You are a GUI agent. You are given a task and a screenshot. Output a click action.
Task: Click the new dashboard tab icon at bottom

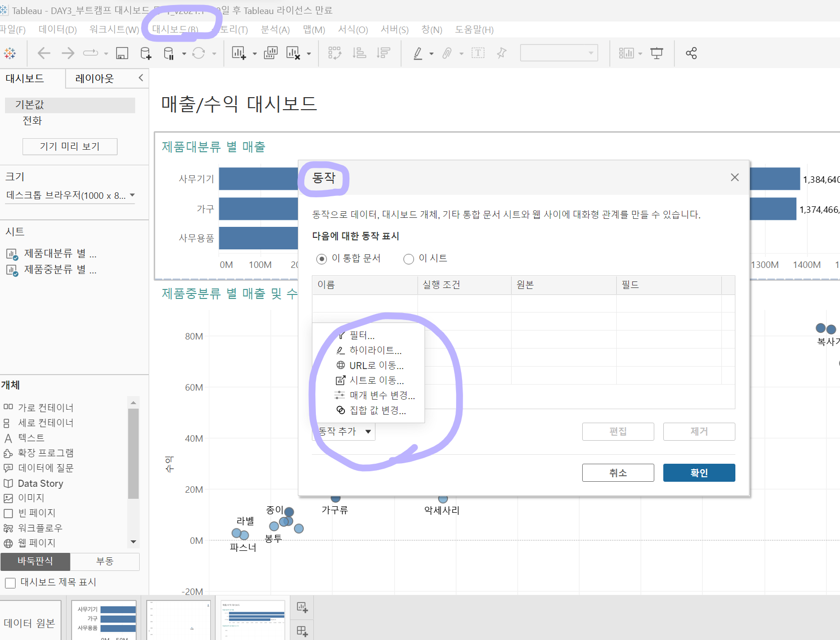(302, 631)
